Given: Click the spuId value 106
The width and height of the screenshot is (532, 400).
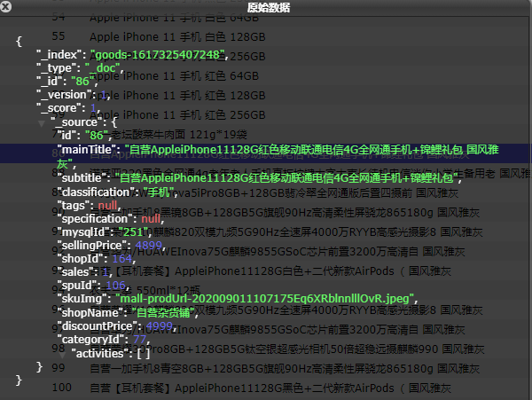Looking at the screenshot, I should pyautogui.click(x=115, y=286).
